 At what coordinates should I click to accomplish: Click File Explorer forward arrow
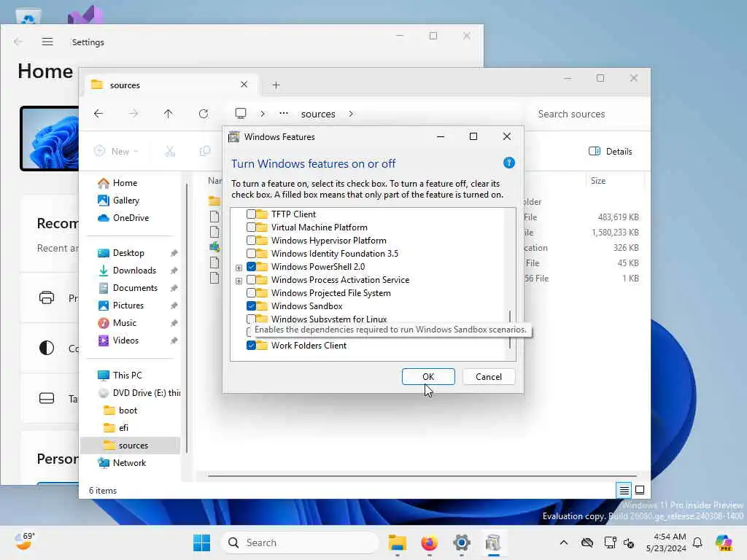tap(133, 114)
